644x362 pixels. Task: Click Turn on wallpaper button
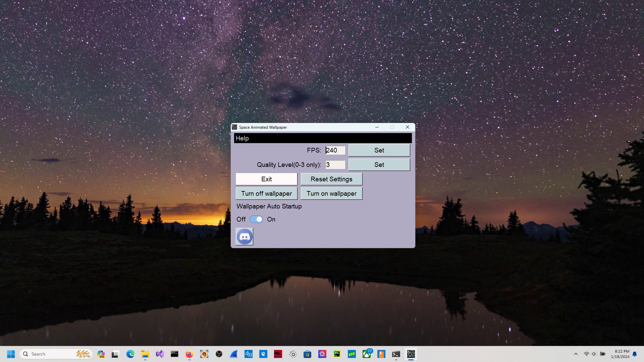pyautogui.click(x=331, y=193)
